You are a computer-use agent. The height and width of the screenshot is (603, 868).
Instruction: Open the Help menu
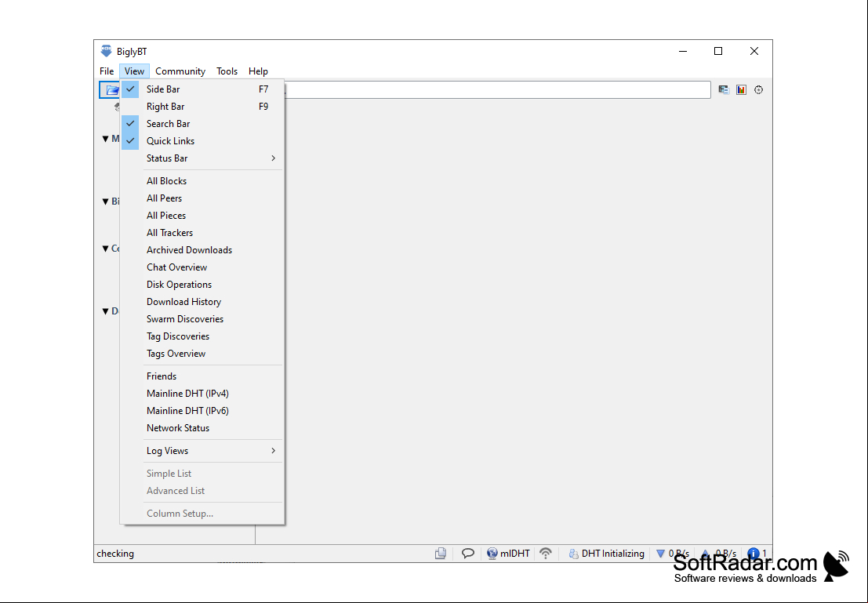(x=258, y=71)
